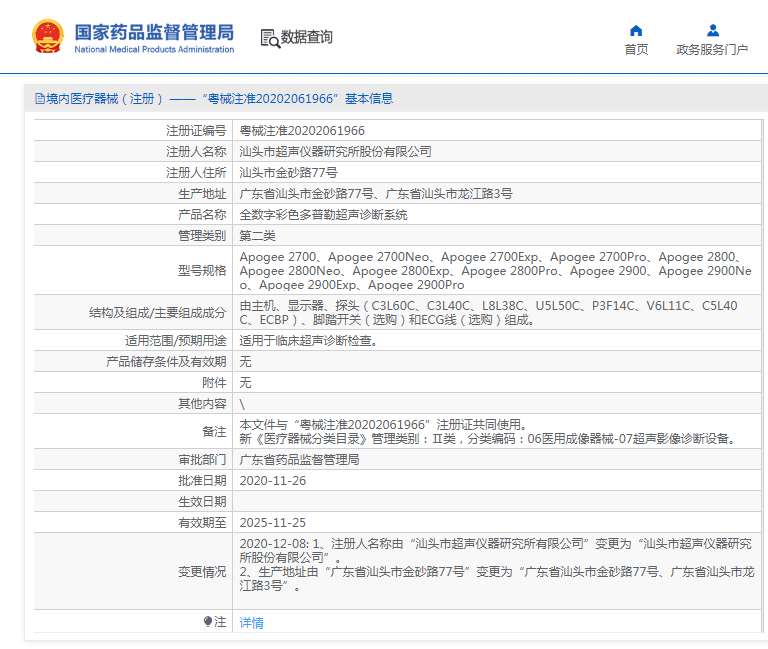This screenshot has width=768, height=649.
Task: Select 广东省药品监督管理局 approval department
Action: click(x=299, y=460)
